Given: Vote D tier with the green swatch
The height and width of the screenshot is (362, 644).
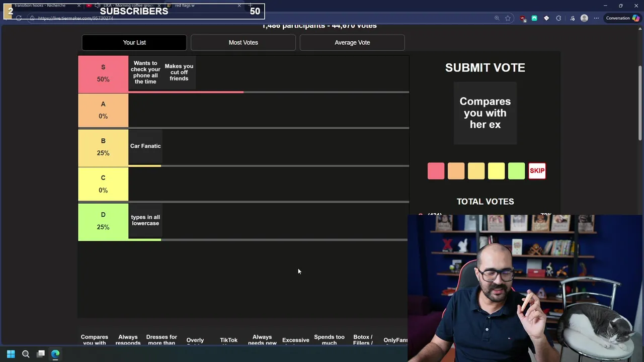Looking at the screenshot, I should coord(516,171).
